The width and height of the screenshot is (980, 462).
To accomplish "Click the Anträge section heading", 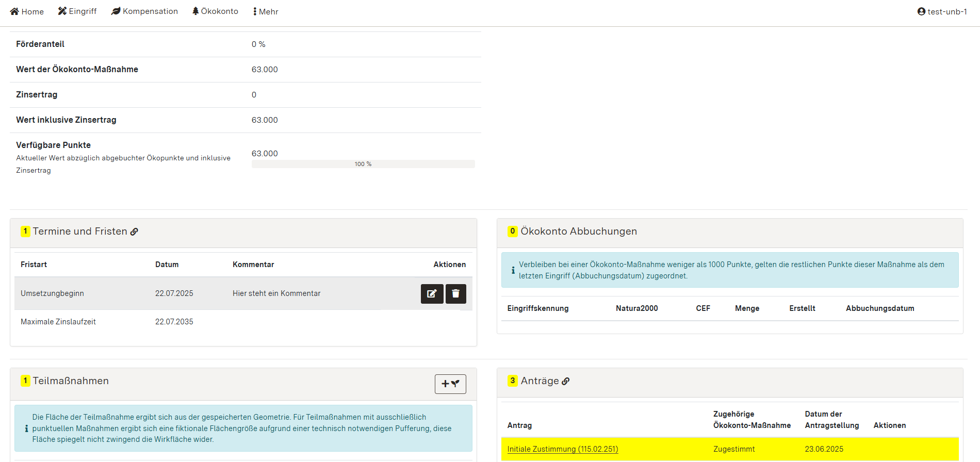I will click(540, 381).
